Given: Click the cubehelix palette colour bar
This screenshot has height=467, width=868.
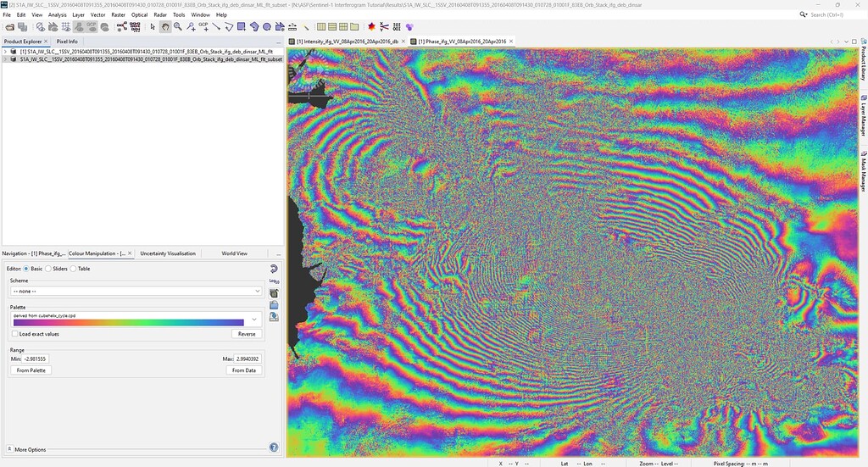Looking at the screenshot, I should pos(127,322).
